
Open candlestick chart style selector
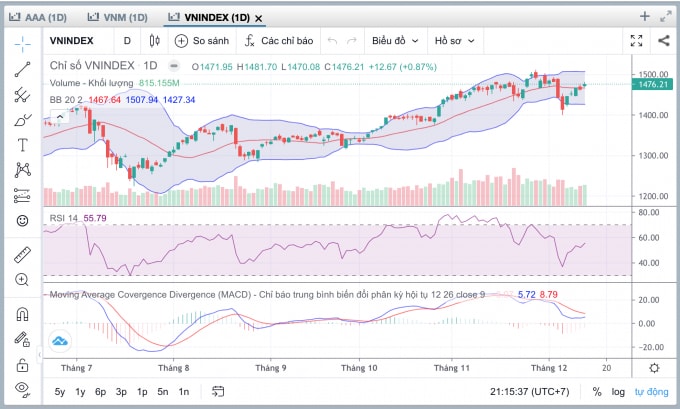click(x=154, y=41)
